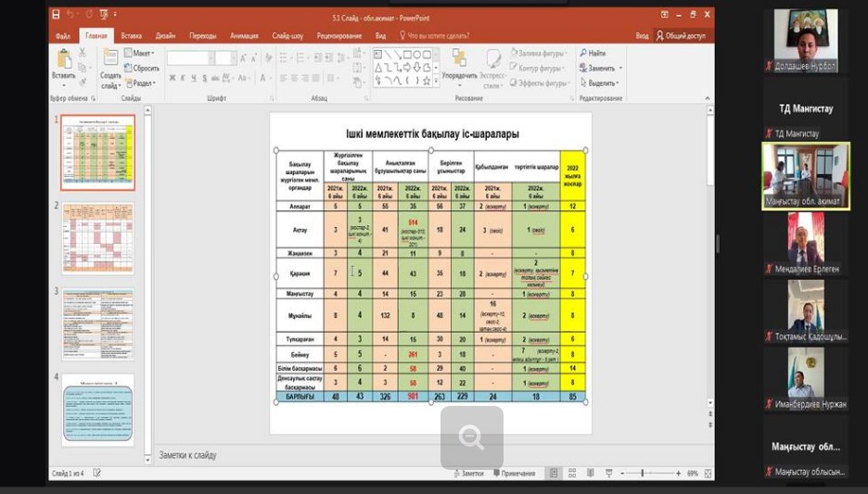
Task: Click the Найти find button
Action: [593, 53]
